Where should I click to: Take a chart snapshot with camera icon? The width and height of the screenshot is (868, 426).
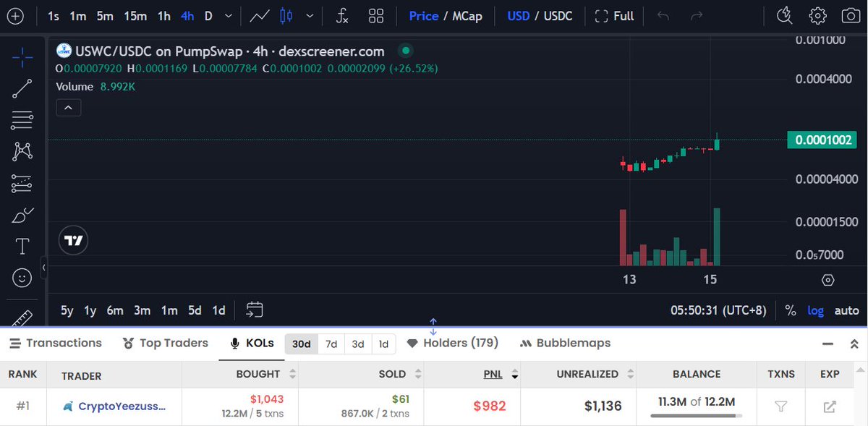tap(851, 16)
